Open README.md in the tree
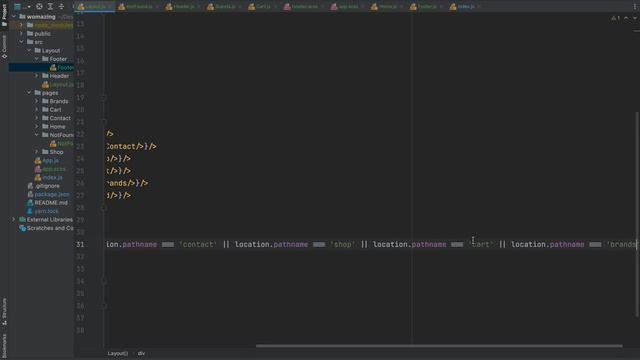The width and height of the screenshot is (640, 360). (x=47, y=203)
